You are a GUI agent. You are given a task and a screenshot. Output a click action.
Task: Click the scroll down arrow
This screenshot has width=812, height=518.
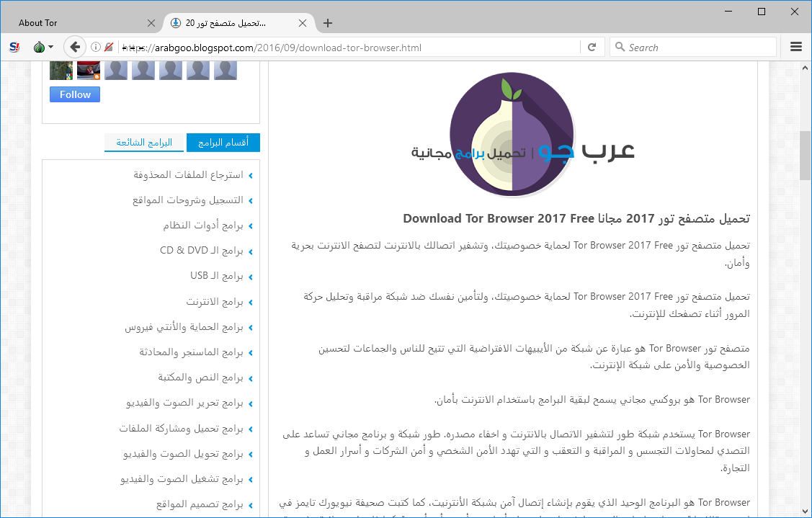pyautogui.click(x=805, y=511)
